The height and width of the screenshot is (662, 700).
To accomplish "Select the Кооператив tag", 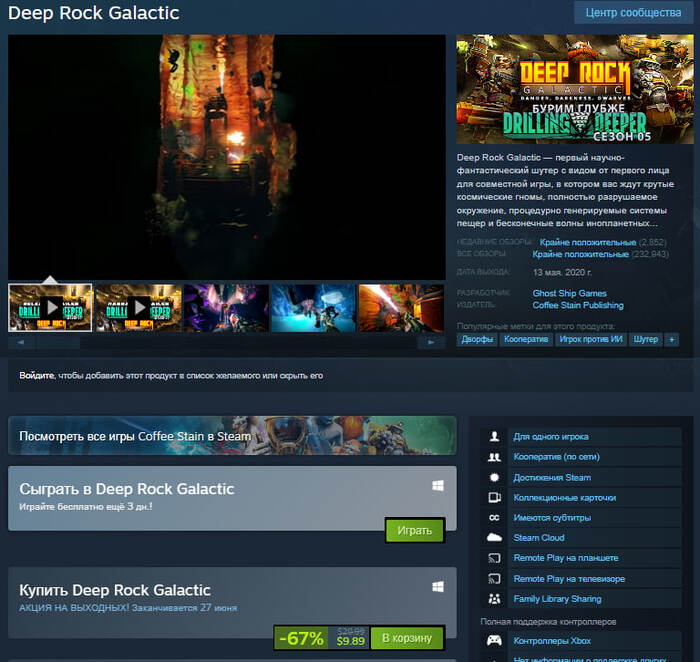I will pyautogui.click(x=526, y=339).
